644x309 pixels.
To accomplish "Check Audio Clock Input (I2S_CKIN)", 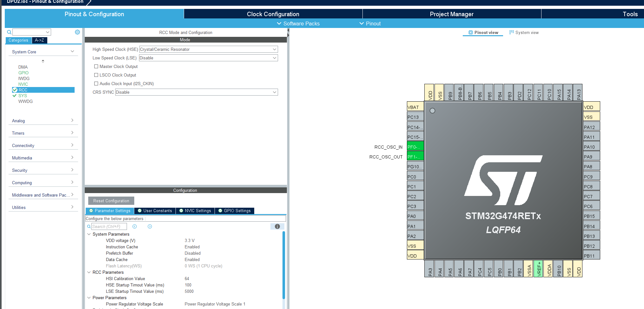I will click(x=96, y=84).
